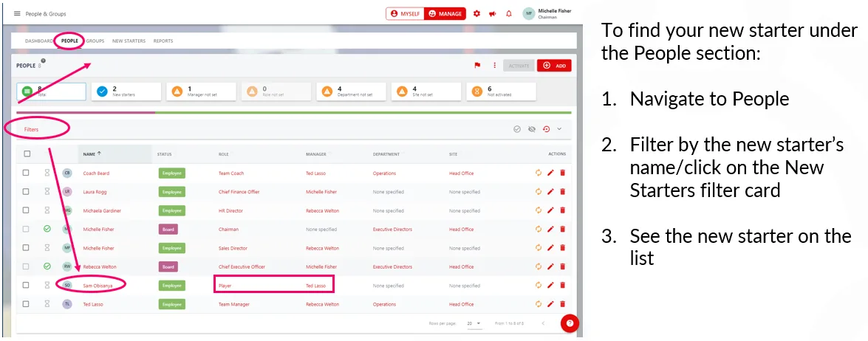This screenshot has height=341, width=868.
Task: Go to previous page arrow in pagination
Action: [543, 323]
